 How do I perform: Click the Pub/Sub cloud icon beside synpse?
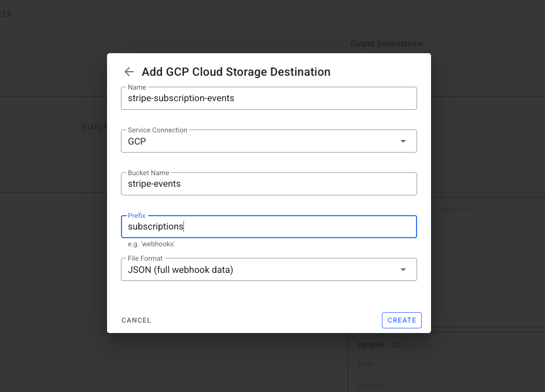coord(396,344)
